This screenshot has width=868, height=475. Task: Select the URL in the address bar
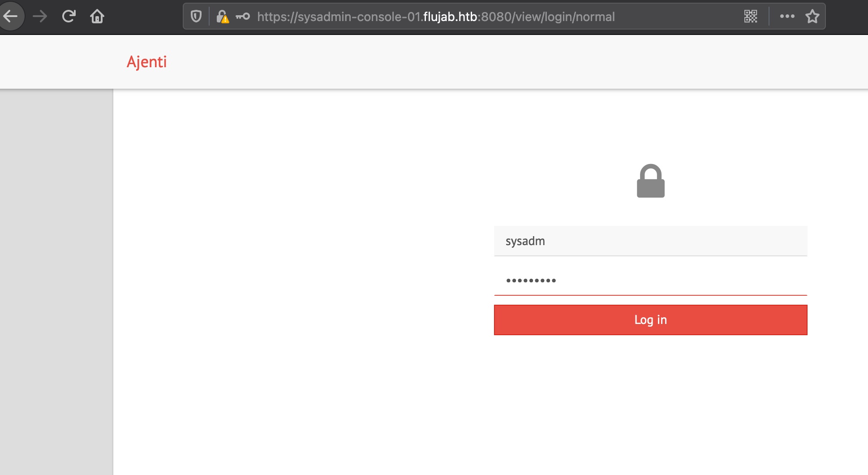(x=436, y=17)
